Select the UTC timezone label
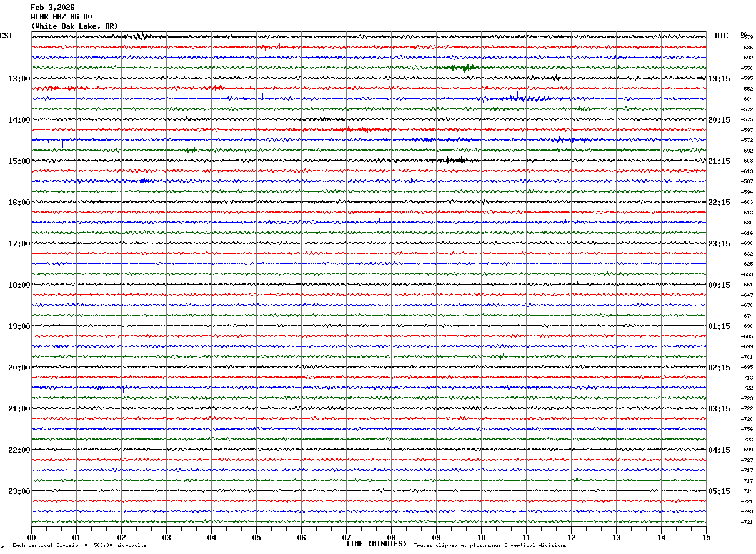756x554 pixels. click(x=722, y=36)
